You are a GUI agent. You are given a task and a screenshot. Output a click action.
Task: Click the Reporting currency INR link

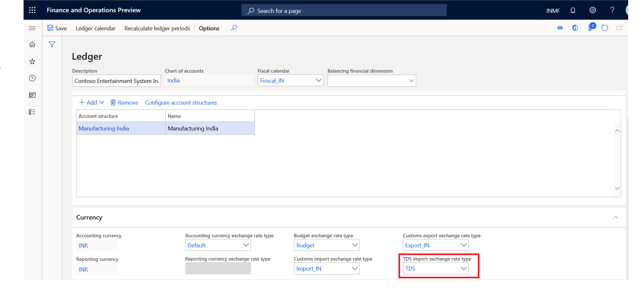(83, 270)
